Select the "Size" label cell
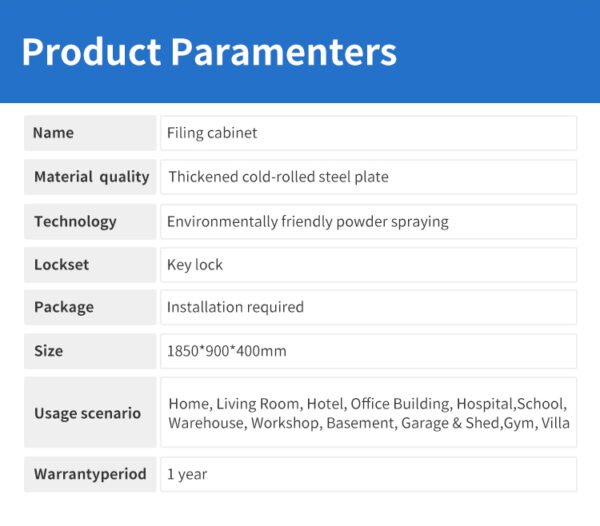600x526 pixels. 90,351
